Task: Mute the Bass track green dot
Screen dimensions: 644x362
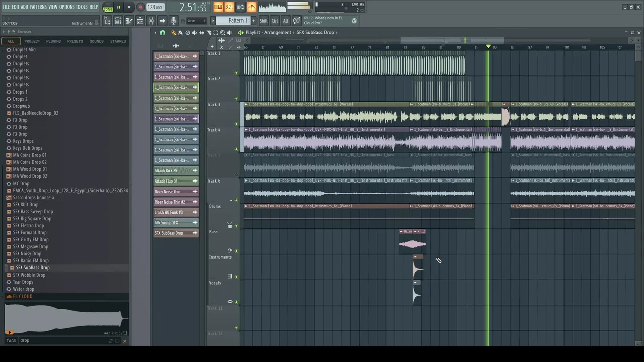Action: (x=236, y=251)
